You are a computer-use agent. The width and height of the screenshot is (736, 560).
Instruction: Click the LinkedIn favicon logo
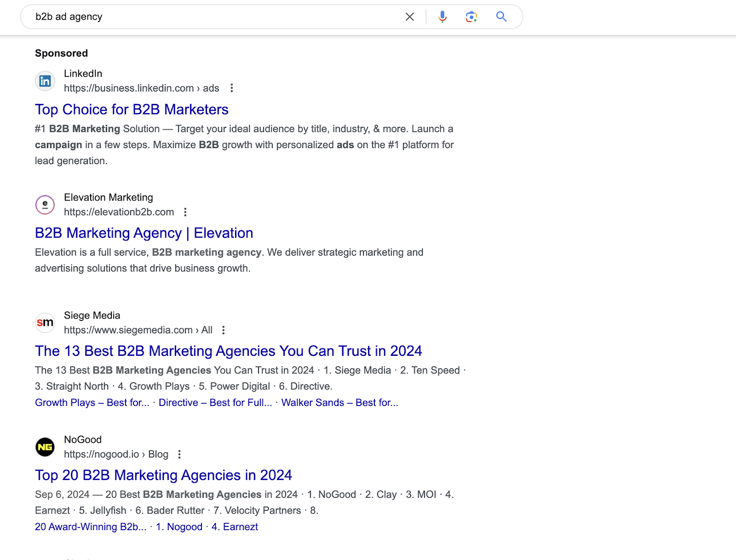pos(45,81)
